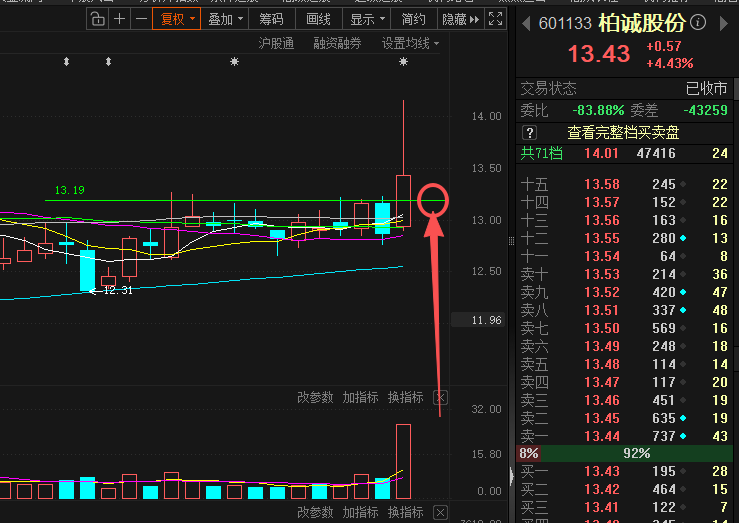Click the 委差 -43259 value
Viewport: 739px width, 523px height.
coord(706,111)
